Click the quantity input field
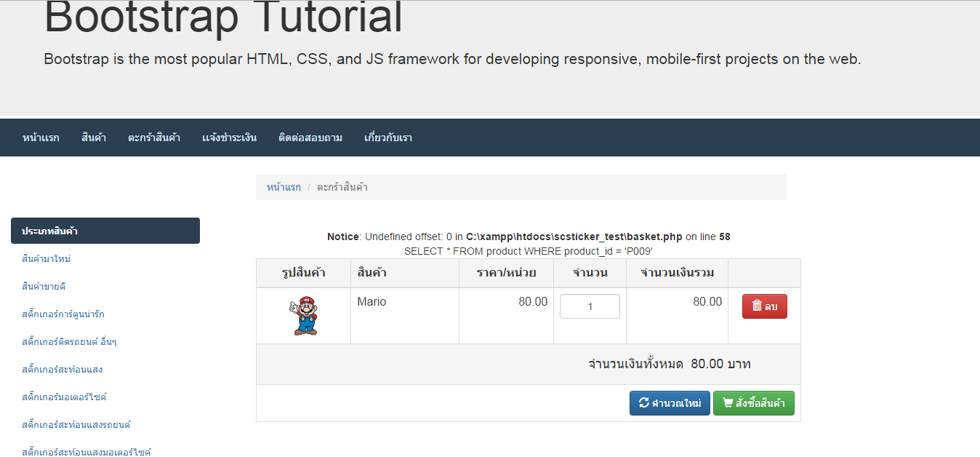Viewport: 980px width, 457px height. click(590, 306)
